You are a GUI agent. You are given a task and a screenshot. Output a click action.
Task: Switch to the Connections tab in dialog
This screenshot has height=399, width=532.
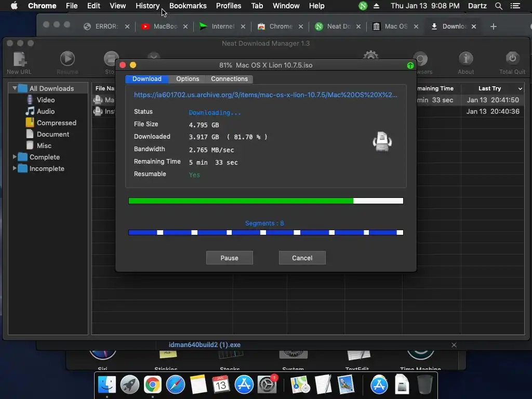(x=229, y=79)
